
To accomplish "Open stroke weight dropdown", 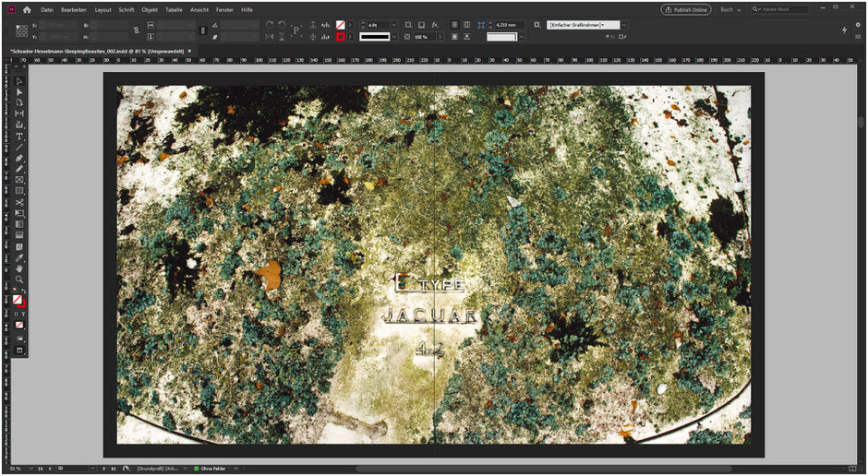I will [x=394, y=25].
